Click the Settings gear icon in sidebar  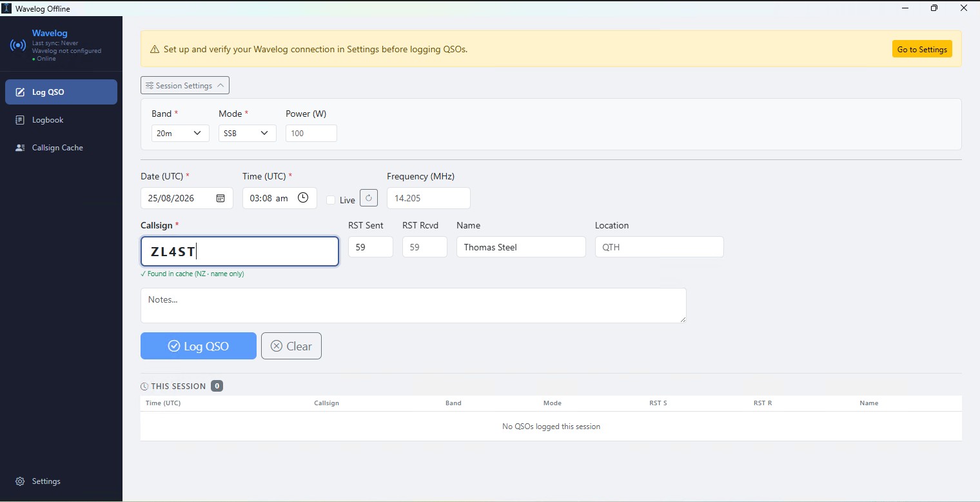coord(20,481)
